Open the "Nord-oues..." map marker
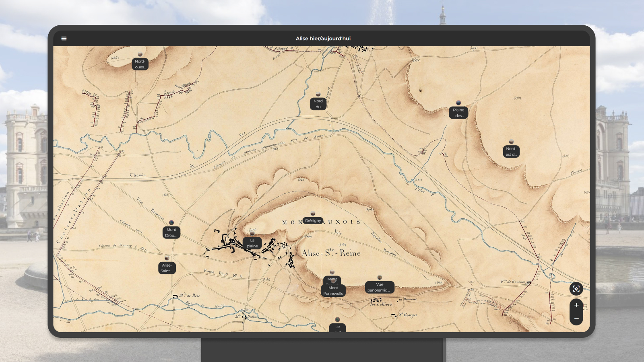Viewport: 644px width, 362px height. (x=140, y=64)
